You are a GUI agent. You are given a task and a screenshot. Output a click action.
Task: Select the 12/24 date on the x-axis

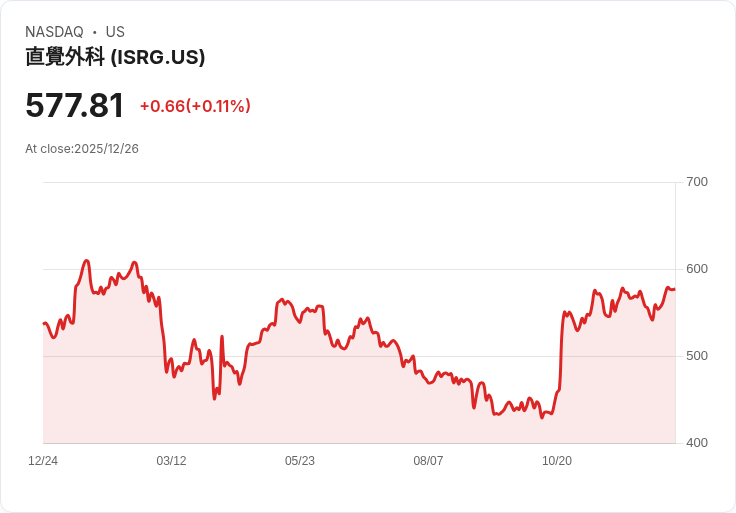43,461
